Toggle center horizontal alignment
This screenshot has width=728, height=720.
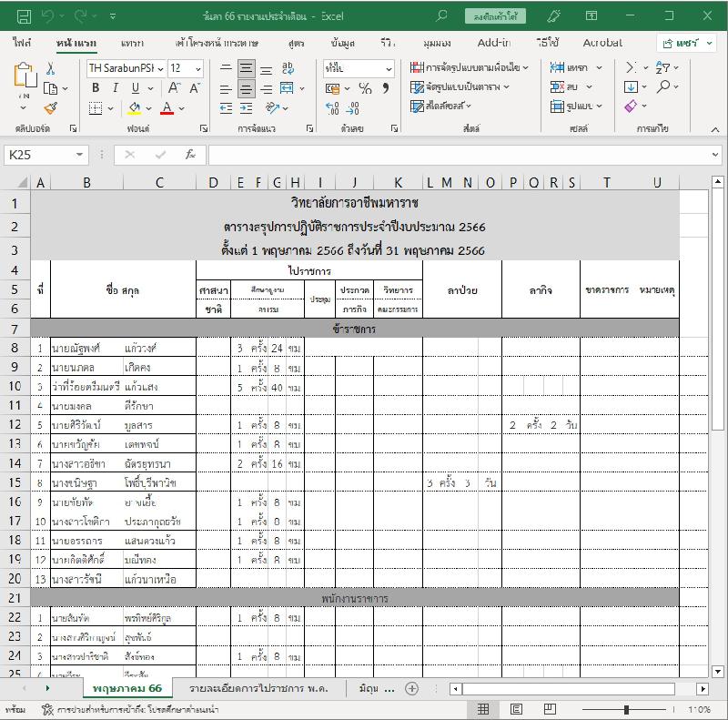(x=246, y=88)
